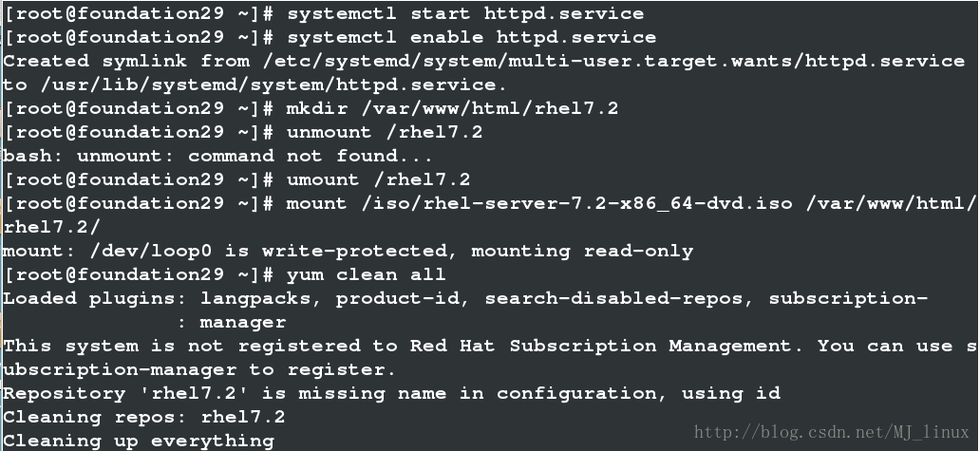Click the 'Loaded plugins: langpacks' output line
This screenshot has width=980, height=451.
465,298
